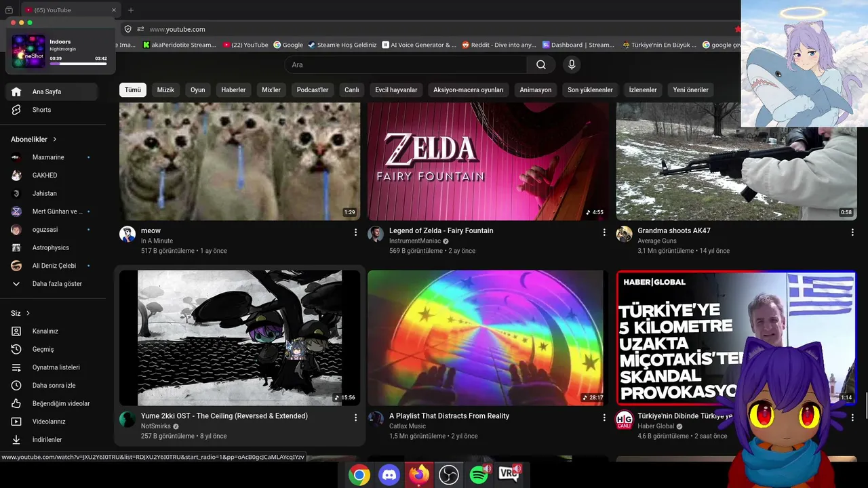Click the YouTube search field
The height and width of the screenshot is (488, 868).
406,64
